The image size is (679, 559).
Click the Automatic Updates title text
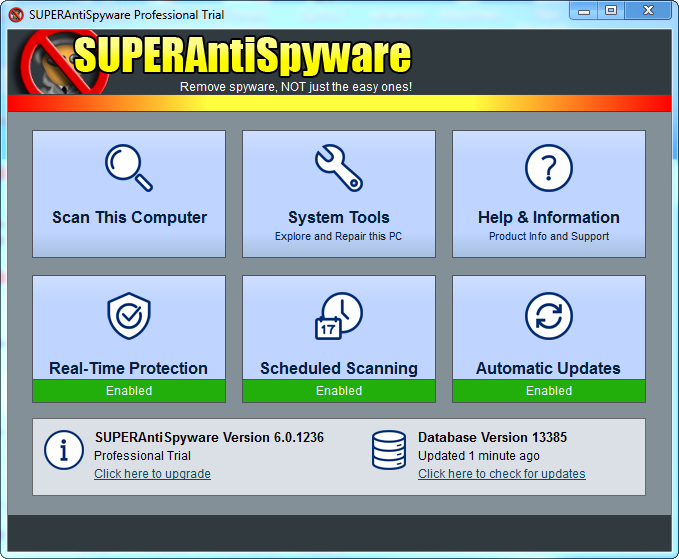(x=548, y=368)
